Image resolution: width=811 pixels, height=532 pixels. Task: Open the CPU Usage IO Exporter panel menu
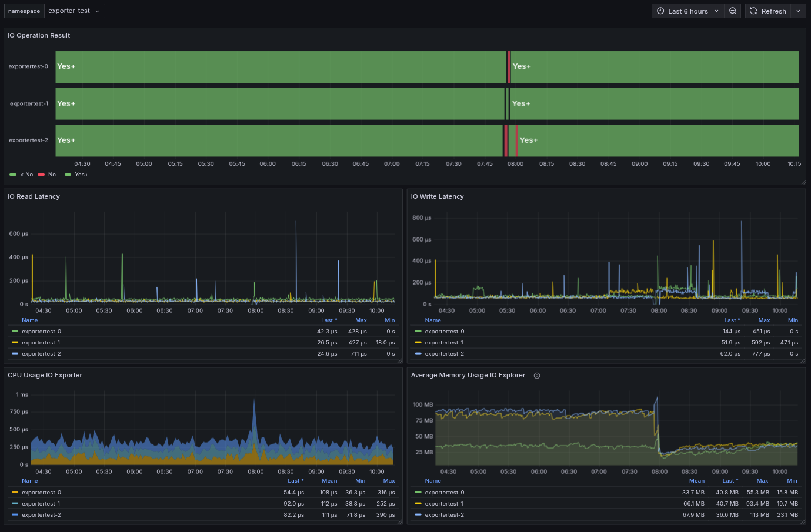pyautogui.click(x=45, y=375)
